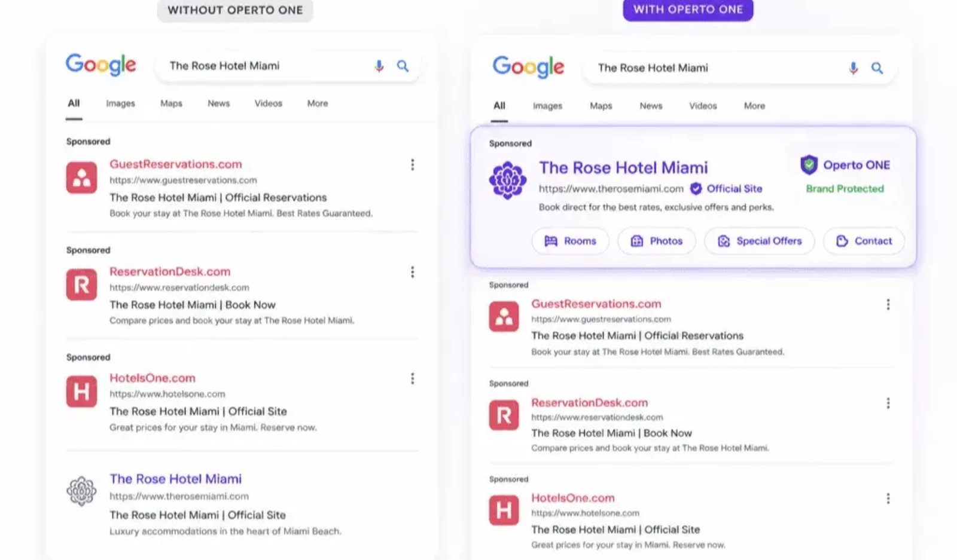The height and width of the screenshot is (560, 957).
Task: Open three-dot menu for right HotelsOne ad
Action: (888, 498)
